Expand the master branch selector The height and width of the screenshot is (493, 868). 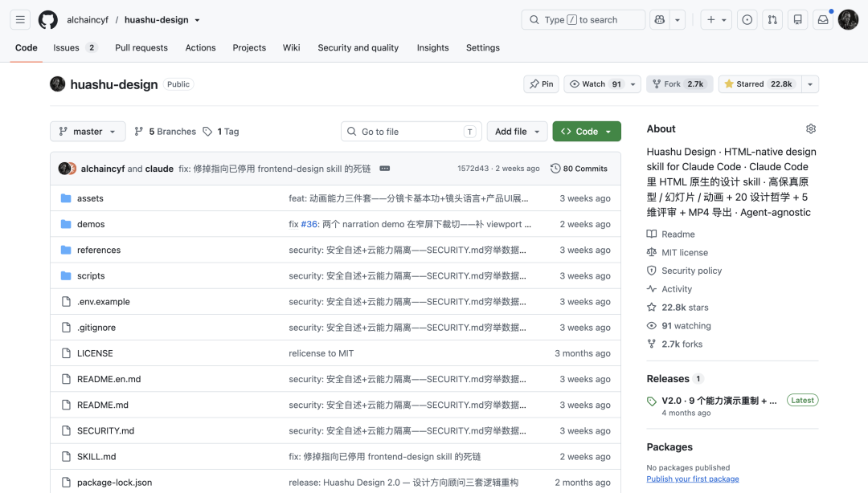(x=88, y=132)
